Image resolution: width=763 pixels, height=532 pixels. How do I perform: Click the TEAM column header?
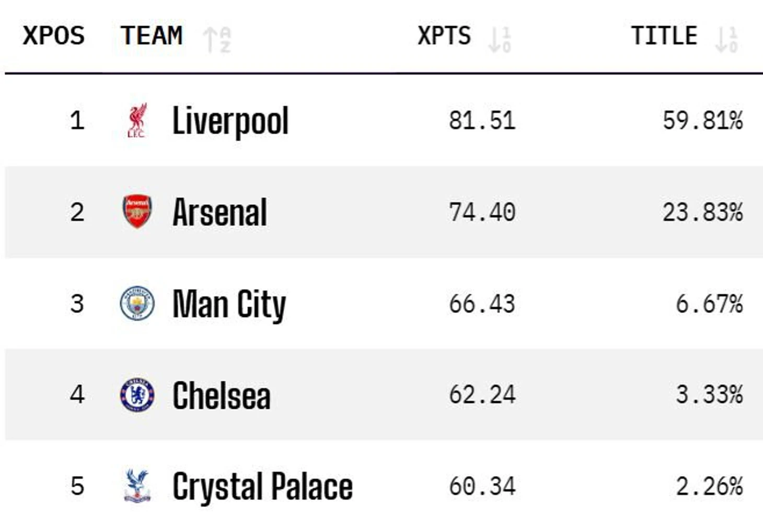tap(152, 36)
